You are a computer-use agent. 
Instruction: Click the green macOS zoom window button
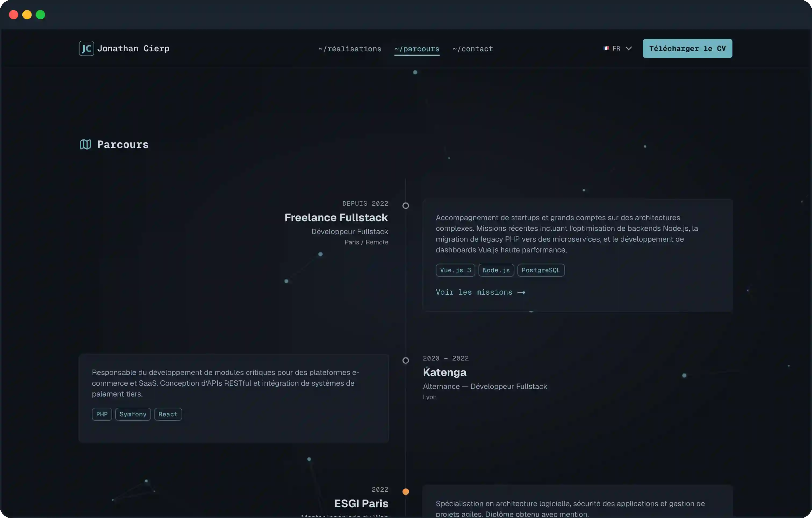pos(41,15)
